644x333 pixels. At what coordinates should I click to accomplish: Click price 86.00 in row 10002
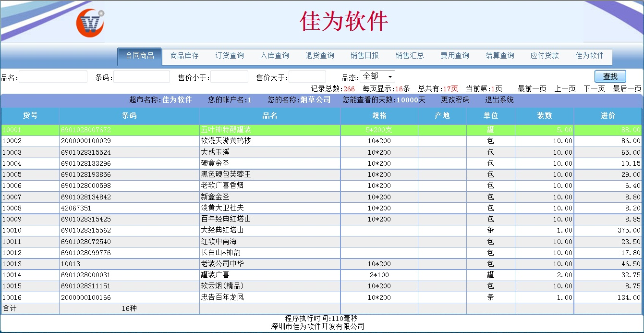click(631, 141)
